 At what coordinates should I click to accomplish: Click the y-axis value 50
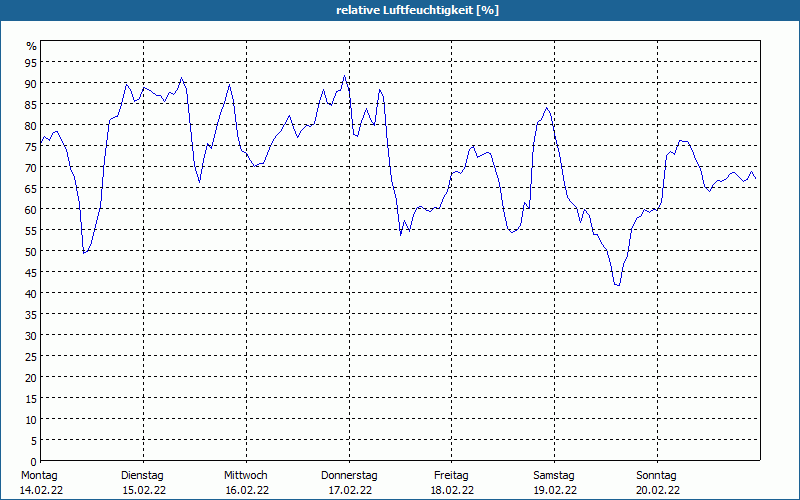pos(32,252)
